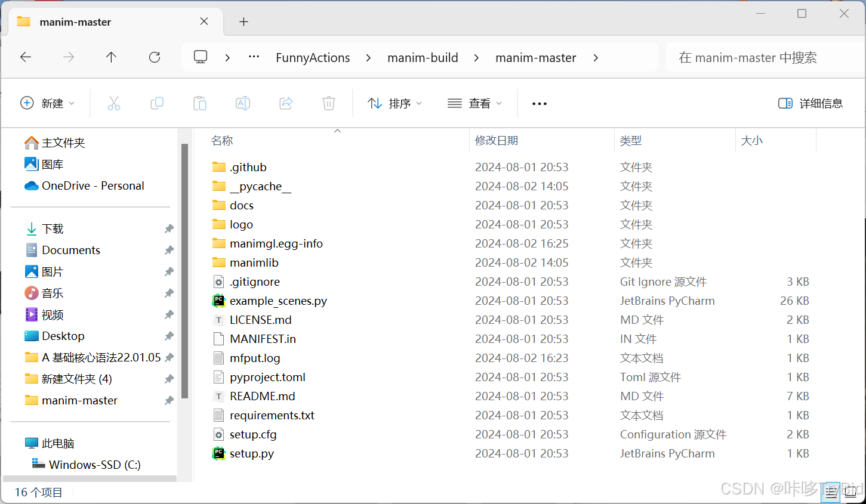Sort by the 大小 column header
The image size is (866, 504).
point(751,141)
